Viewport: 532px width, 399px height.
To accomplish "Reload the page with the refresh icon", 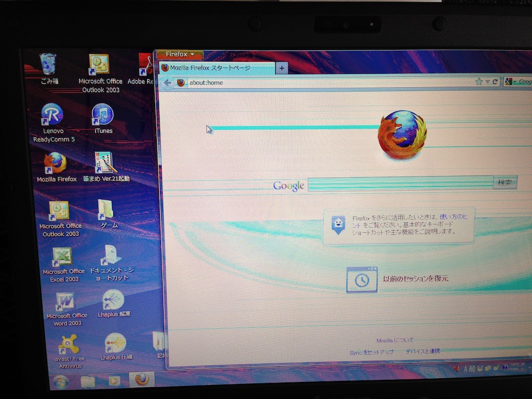I will tap(495, 82).
